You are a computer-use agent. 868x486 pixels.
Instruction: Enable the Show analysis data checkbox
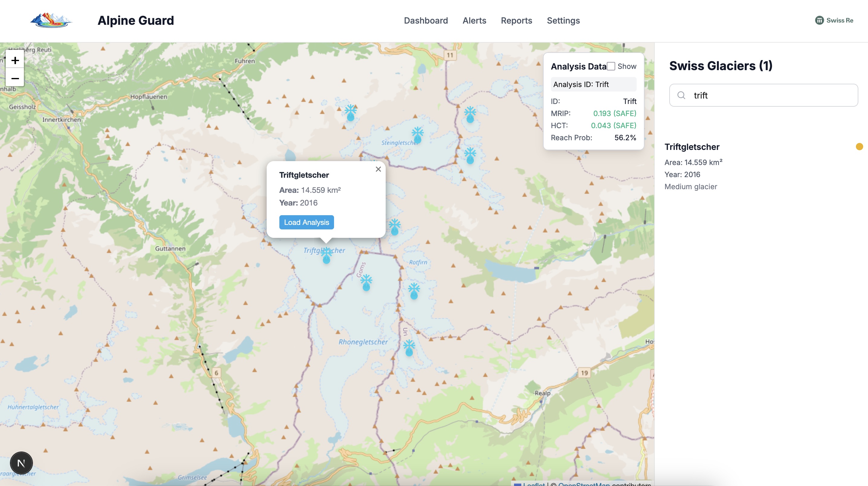tap(611, 66)
